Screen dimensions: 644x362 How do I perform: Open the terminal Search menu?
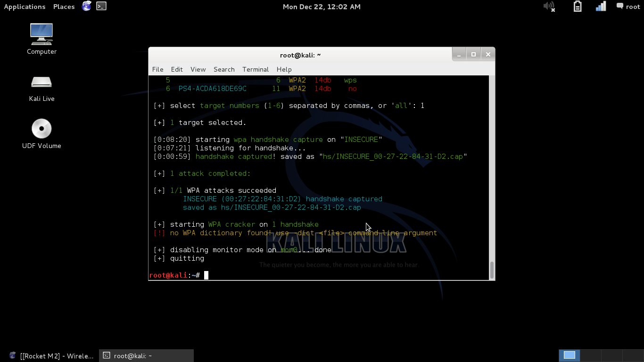[224, 69]
